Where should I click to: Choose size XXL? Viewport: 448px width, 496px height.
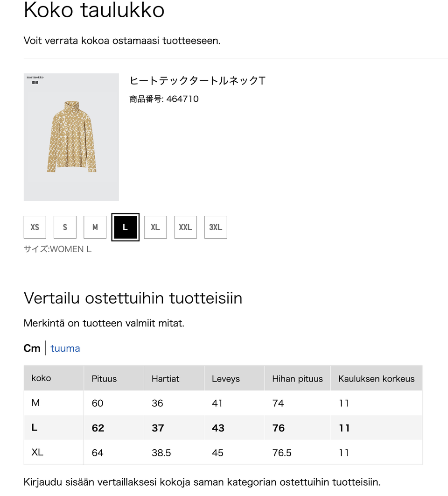click(x=185, y=227)
